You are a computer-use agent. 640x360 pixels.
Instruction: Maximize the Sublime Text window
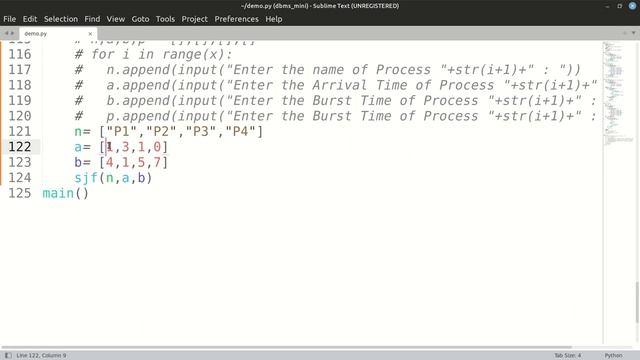coord(620,6)
